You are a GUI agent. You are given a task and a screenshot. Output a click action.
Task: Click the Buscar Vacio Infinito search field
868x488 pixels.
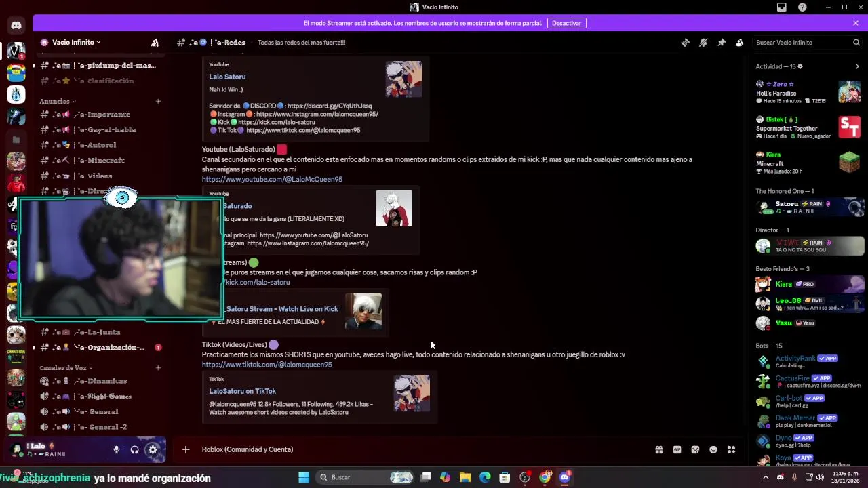point(808,42)
